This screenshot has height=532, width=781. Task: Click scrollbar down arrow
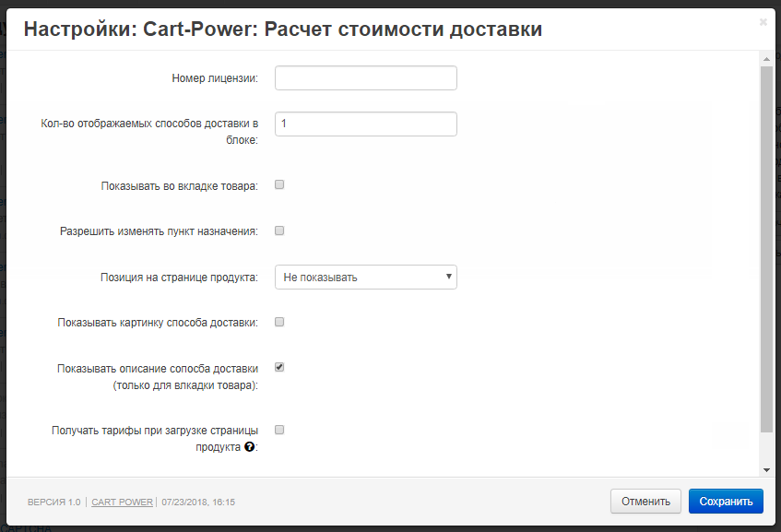coord(766,469)
